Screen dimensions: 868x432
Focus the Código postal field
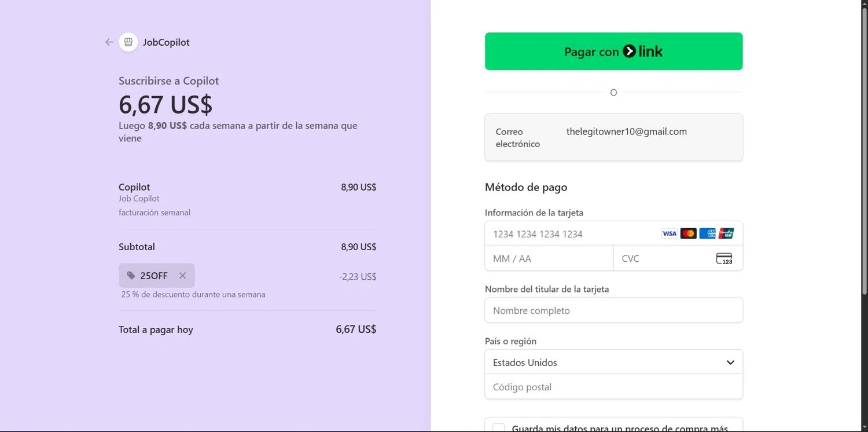click(613, 387)
